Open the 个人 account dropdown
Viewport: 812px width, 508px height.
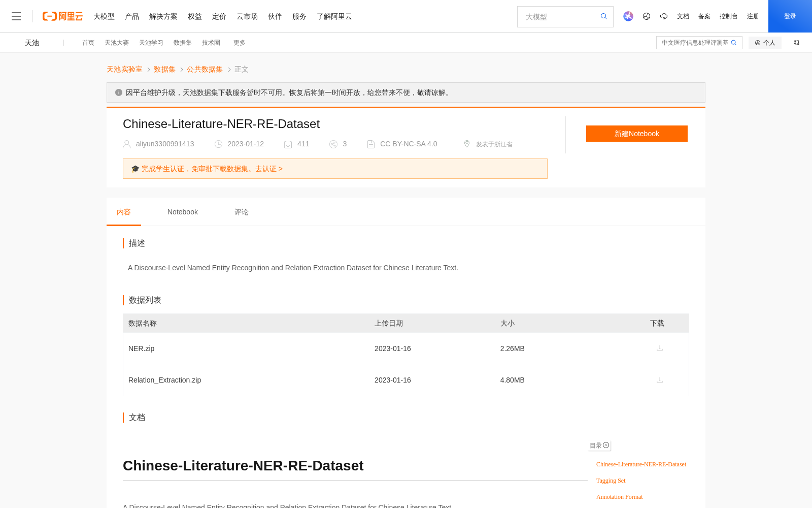pyautogui.click(x=765, y=43)
